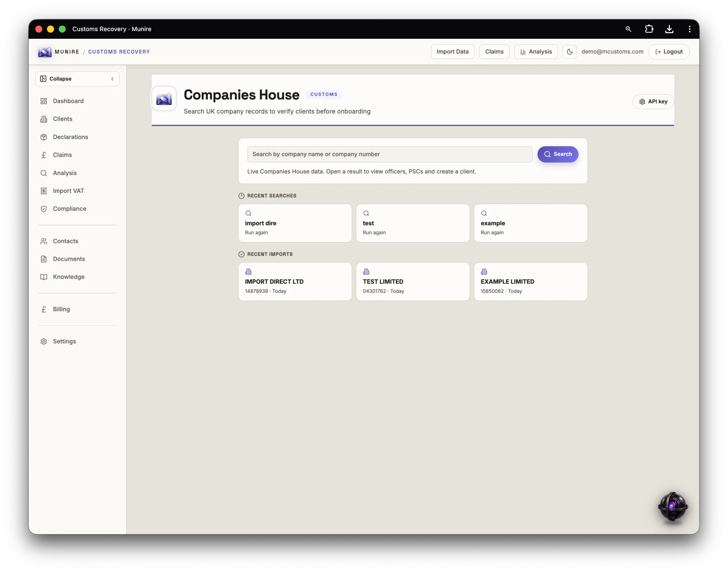
Task: Run the 'example' recent search again
Action: [531, 223]
